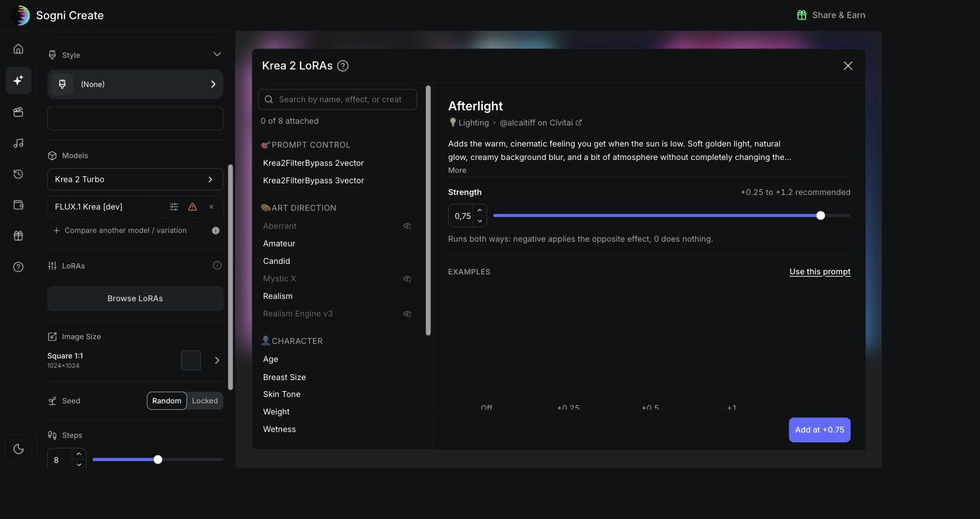Screen dimensions: 980x519
Task: Select Krea2FilterBypass 2vector LoRA
Action: (313, 163)
